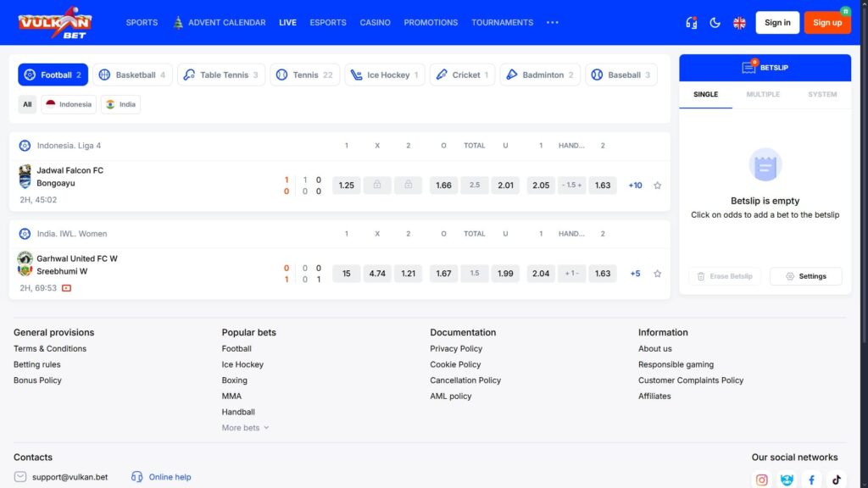
Task: Open the three-dots more menu in navigation
Action: [553, 23]
